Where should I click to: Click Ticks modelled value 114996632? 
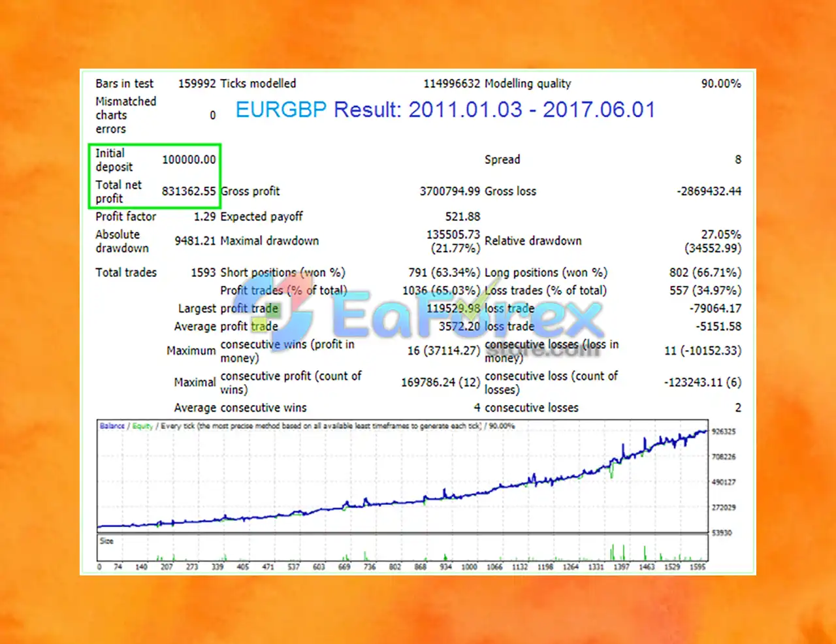451,84
